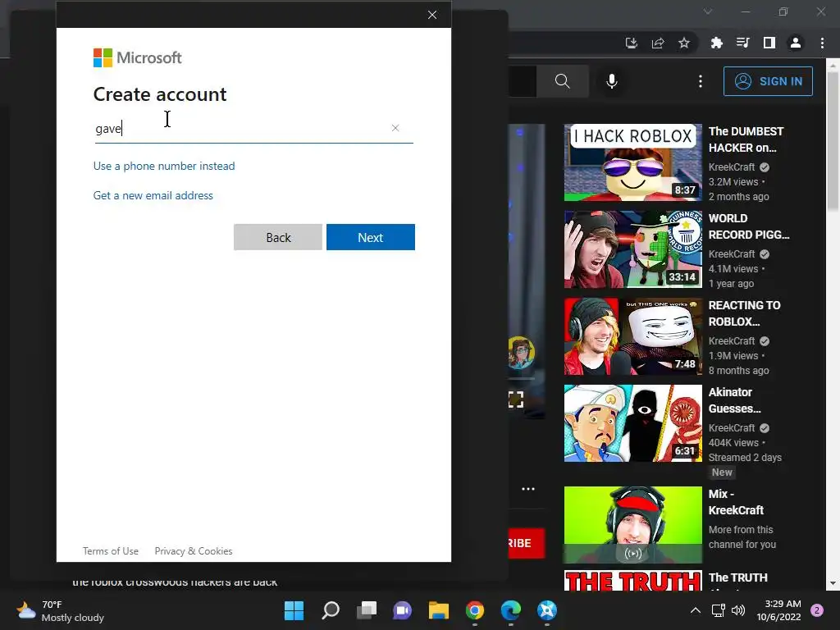Image resolution: width=840 pixels, height=630 pixels.
Task: Open Mix - KreekCraft playlist thumbnail
Action: click(632, 524)
